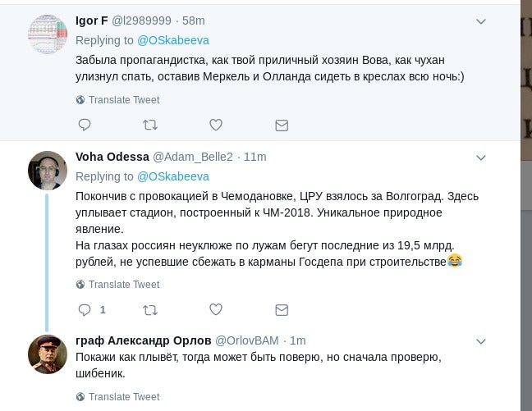532x411 pixels.
Task: Open more options for Igor F's tweet
Action: click(x=482, y=21)
